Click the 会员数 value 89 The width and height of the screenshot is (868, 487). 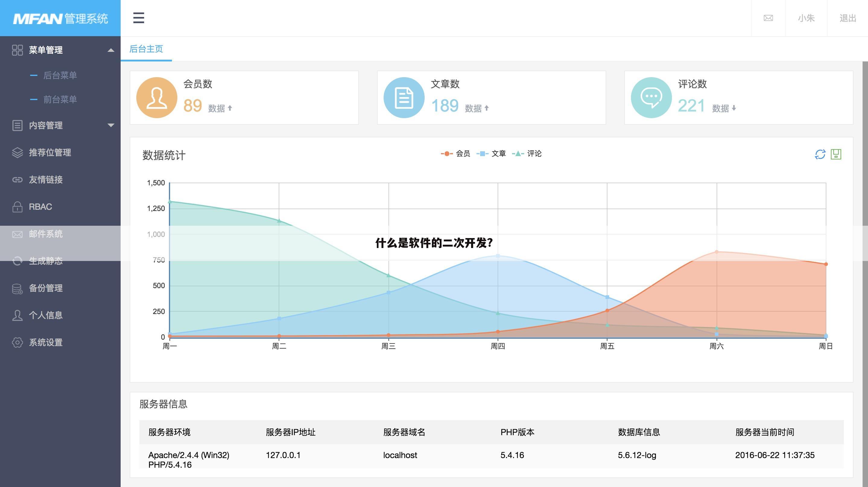(x=193, y=106)
